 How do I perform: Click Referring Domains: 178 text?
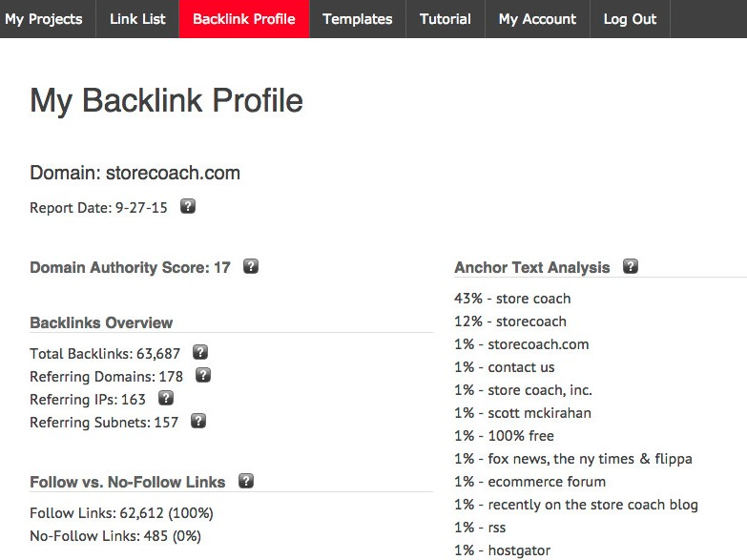[x=106, y=377]
